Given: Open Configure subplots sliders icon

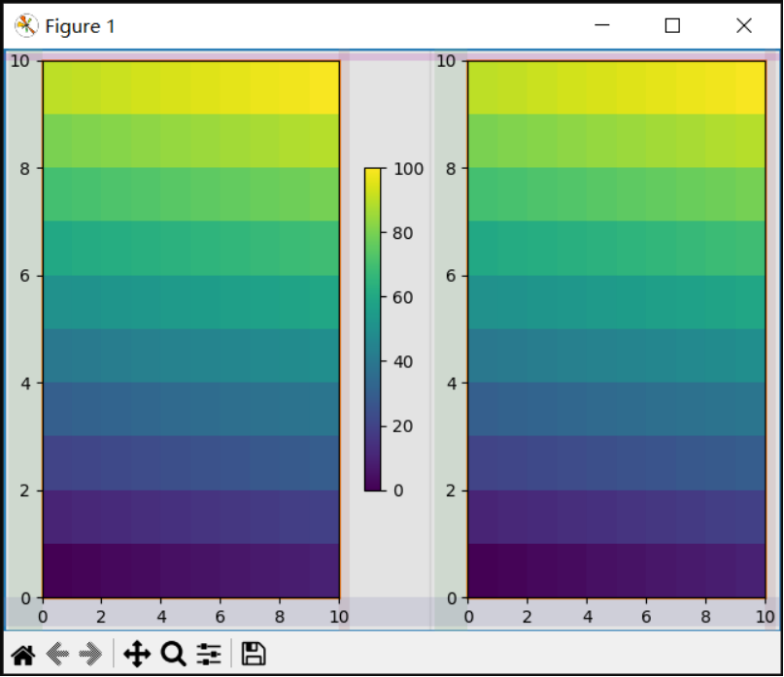Looking at the screenshot, I should pyautogui.click(x=209, y=654).
